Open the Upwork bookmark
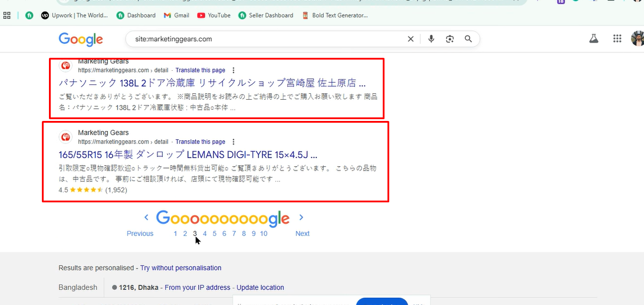 74,15
